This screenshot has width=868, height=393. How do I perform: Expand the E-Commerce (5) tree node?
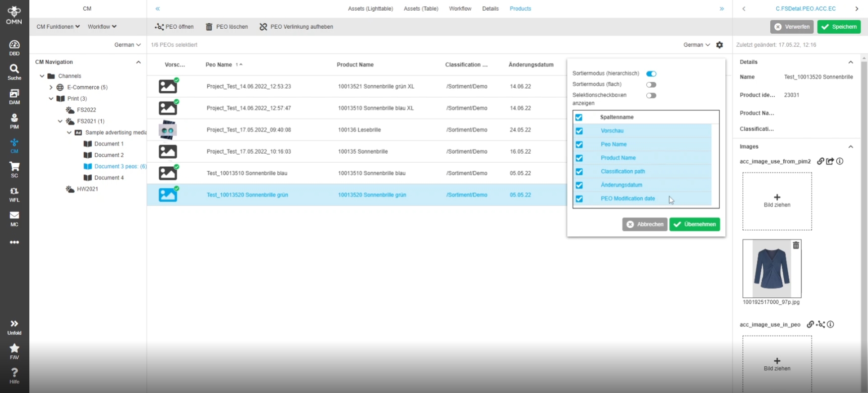[x=51, y=87]
